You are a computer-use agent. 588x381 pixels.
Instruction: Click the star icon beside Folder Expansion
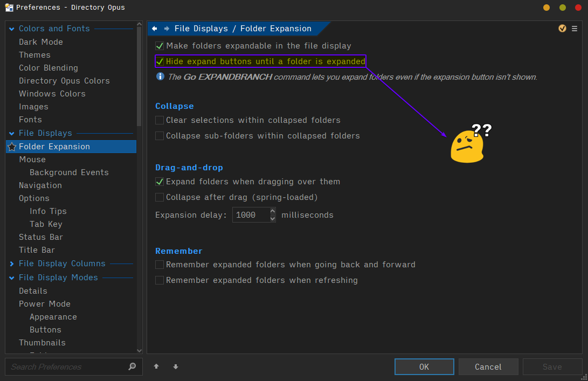click(x=12, y=147)
